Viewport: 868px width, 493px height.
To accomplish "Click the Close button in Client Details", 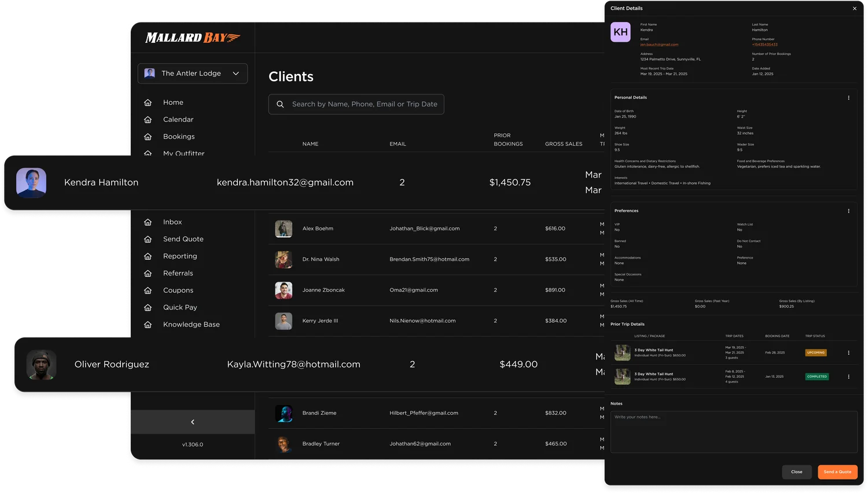I will 797,472.
